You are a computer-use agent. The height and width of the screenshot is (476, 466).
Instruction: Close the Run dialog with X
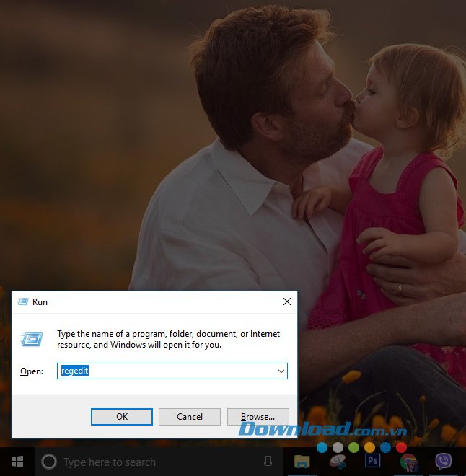click(286, 301)
